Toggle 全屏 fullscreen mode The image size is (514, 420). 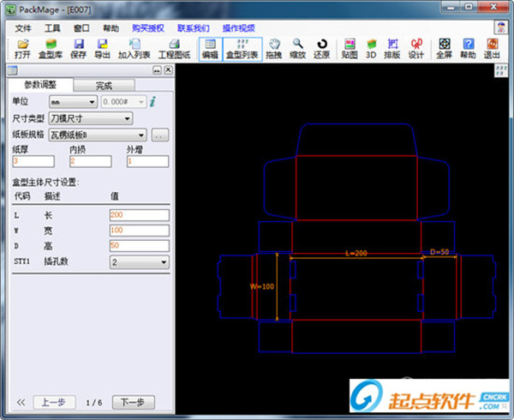point(444,48)
